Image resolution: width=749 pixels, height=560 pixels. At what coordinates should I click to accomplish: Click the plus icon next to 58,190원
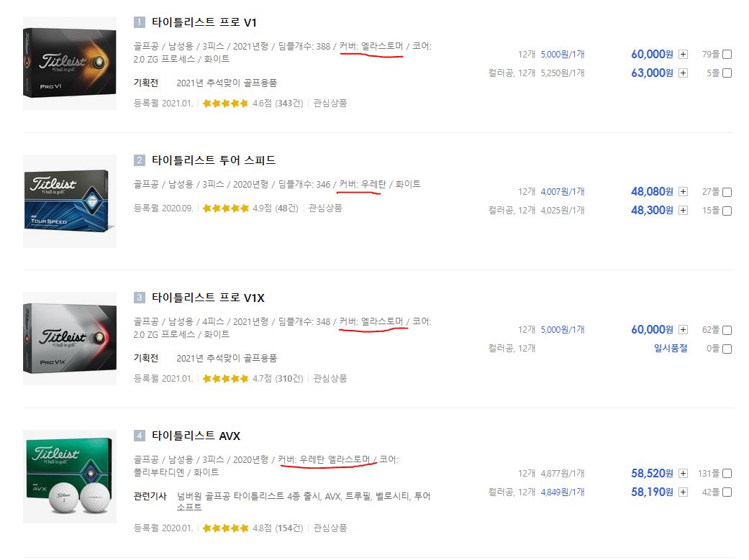[683, 492]
